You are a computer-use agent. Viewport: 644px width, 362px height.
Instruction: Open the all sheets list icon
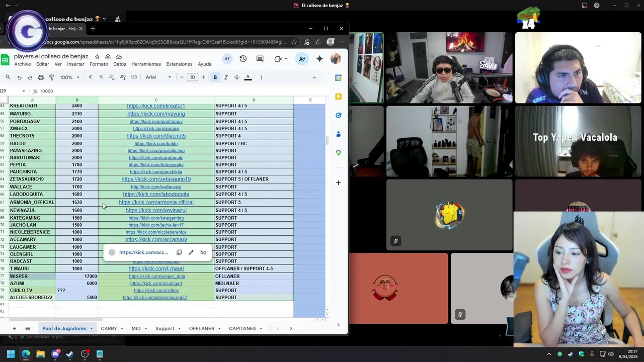point(28,328)
